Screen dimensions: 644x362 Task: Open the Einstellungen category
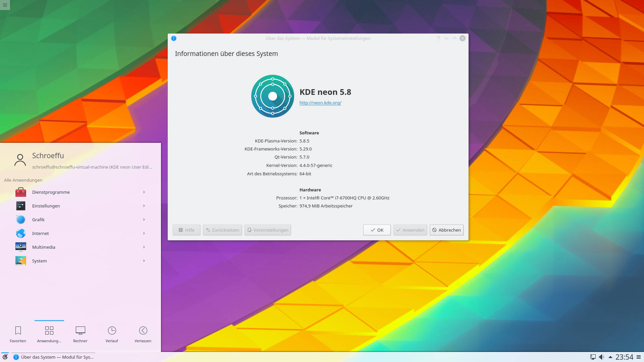[x=80, y=206]
